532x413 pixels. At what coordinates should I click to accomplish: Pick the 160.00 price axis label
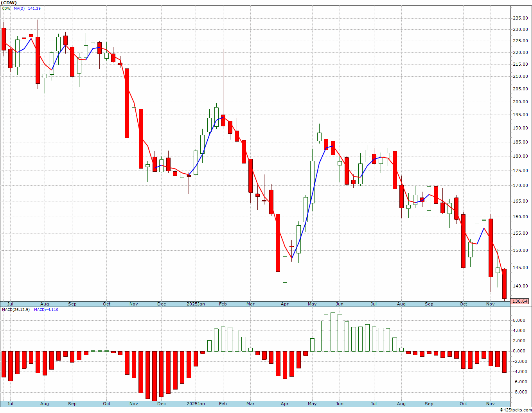521,217
